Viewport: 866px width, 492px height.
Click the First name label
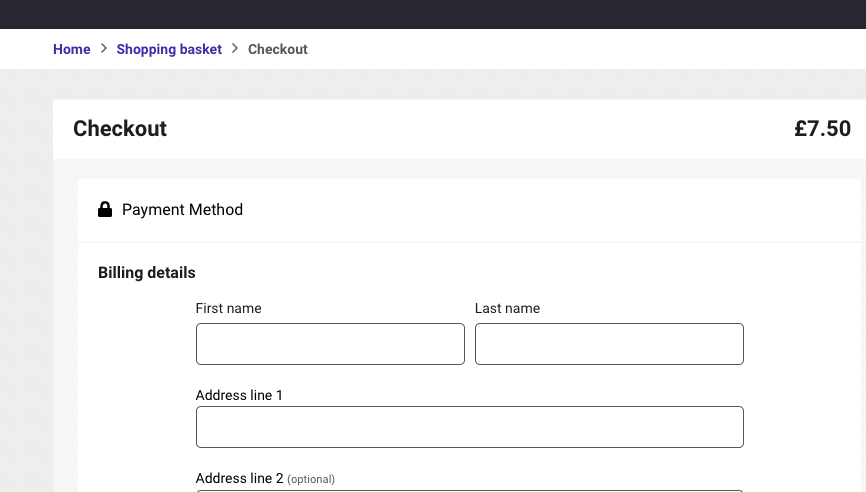(x=229, y=308)
